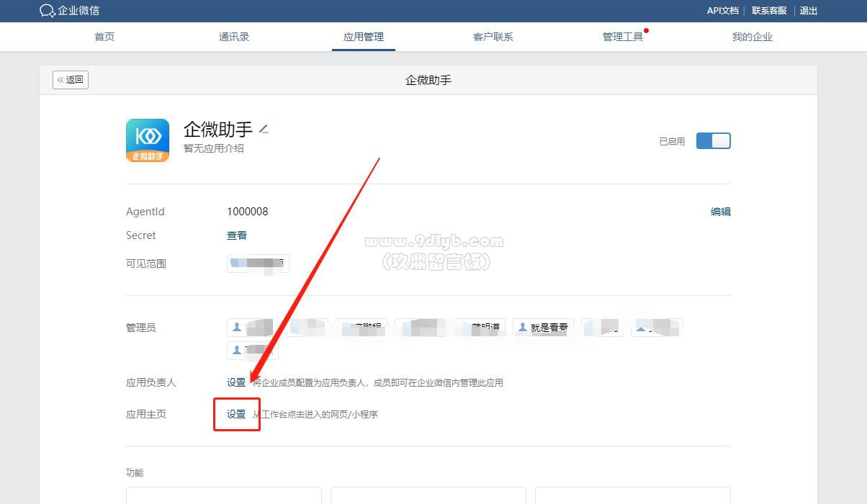The height and width of the screenshot is (504, 867).
Task: Click the 企微助手 page title in header bar
Action: (x=428, y=80)
